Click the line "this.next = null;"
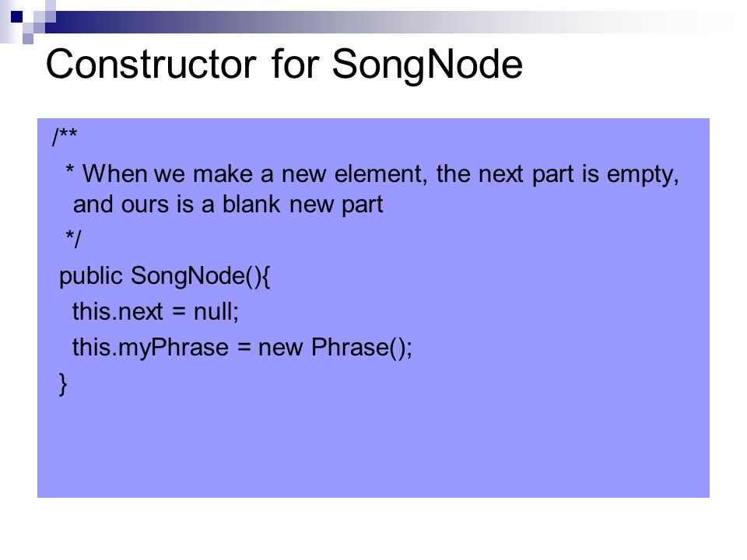The height and width of the screenshot is (560, 747). 156,312
